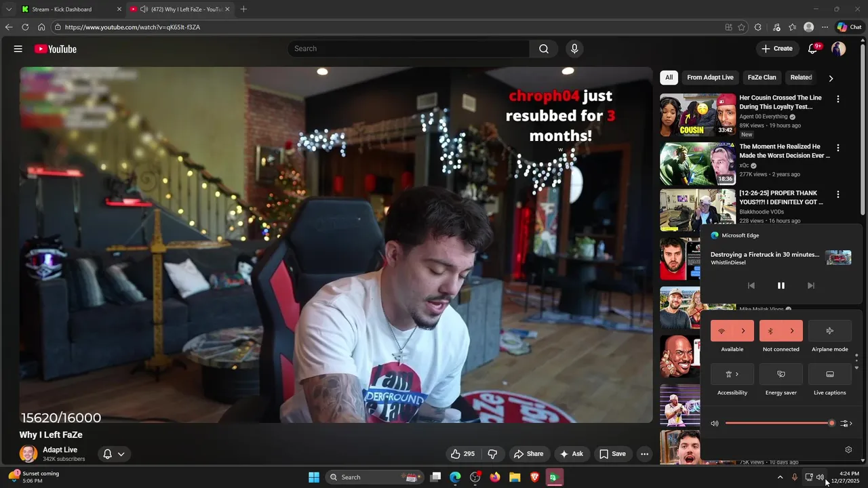Open Edge settings and more ellipsis
The height and width of the screenshot is (488, 868).
tap(825, 27)
